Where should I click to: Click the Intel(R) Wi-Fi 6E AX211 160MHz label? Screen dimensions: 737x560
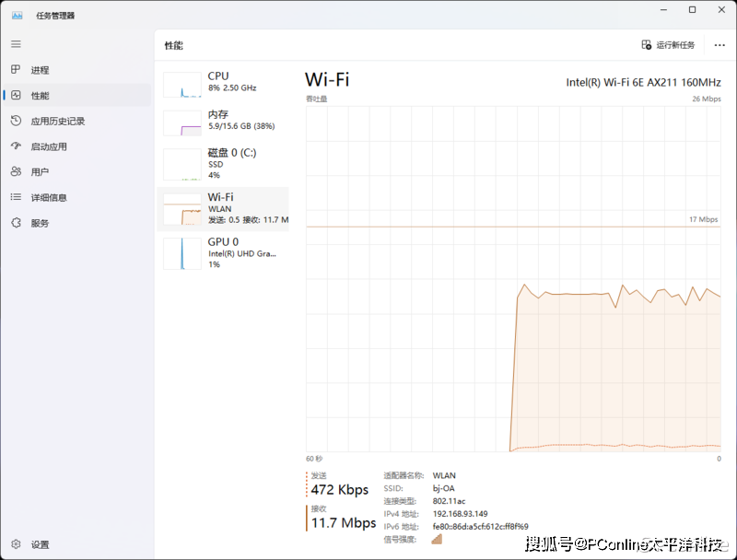[643, 83]
